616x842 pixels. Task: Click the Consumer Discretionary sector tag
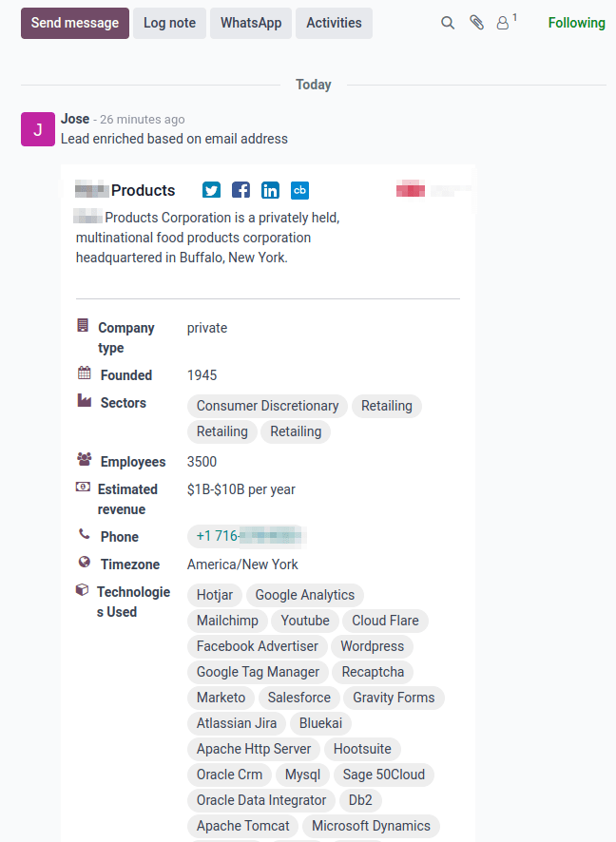266,405
